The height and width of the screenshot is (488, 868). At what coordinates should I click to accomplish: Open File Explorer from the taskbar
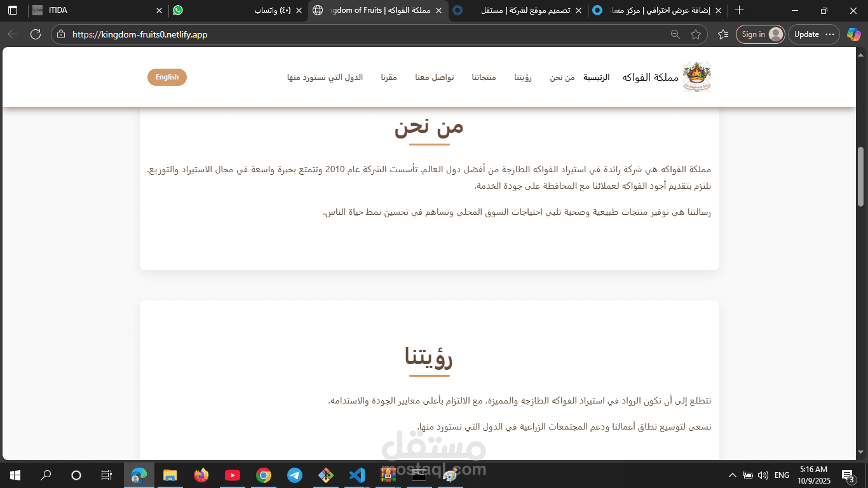point(170,475)
